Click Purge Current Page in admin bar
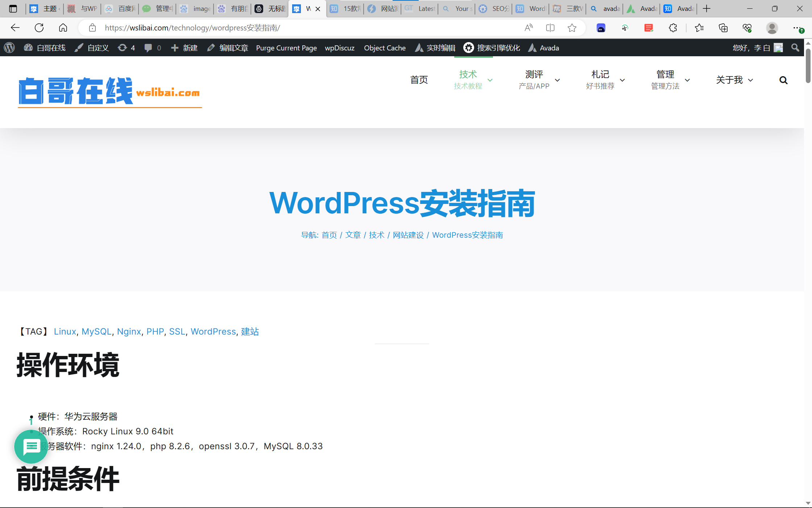The height and width of the screenshot is (508, 812). pyautogui.click(x=286, y=48)
